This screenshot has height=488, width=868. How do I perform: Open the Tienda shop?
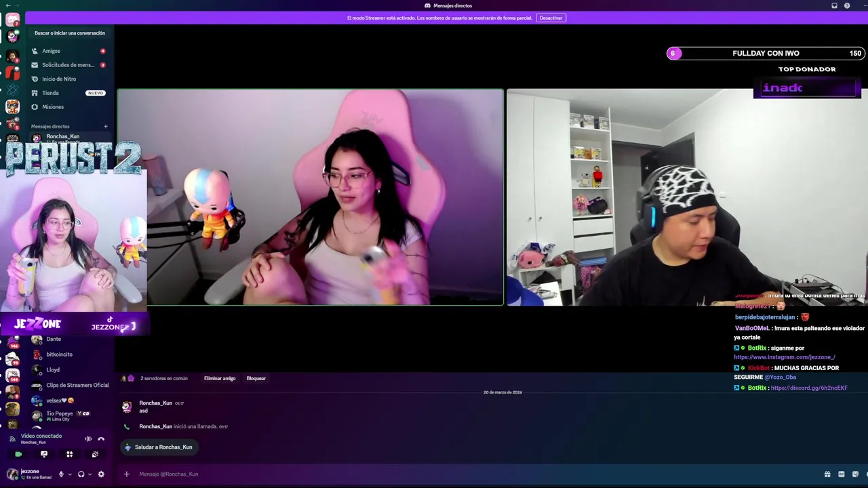[x=68, y=93]
